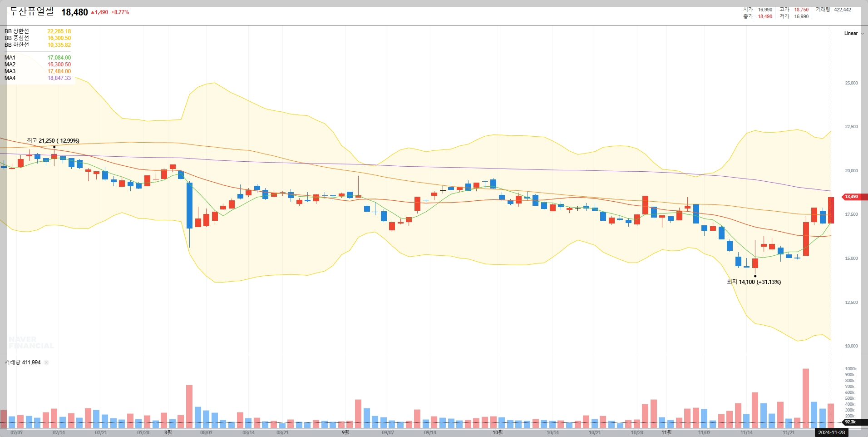The image size is (868, 437).
Task: Click the tallest red volume bar near 11/21
Action: pyautogui.click(x=806, y=398)
